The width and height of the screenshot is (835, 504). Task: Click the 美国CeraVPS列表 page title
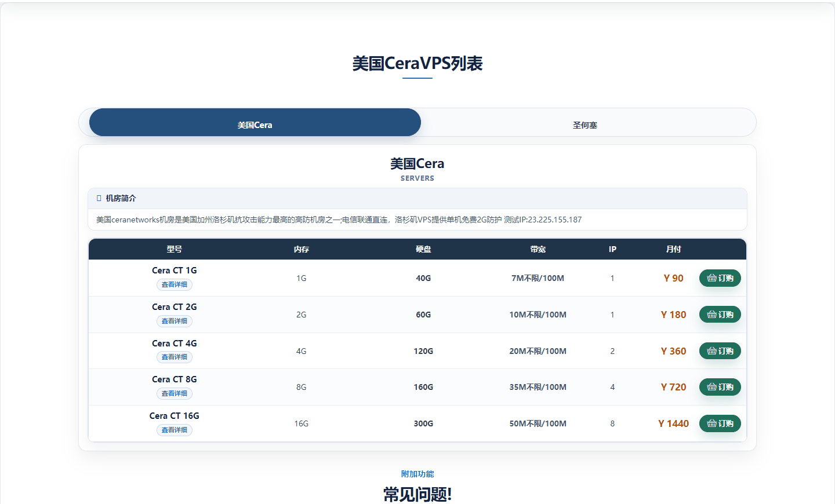pyautogui.click(x=418, y=63)
